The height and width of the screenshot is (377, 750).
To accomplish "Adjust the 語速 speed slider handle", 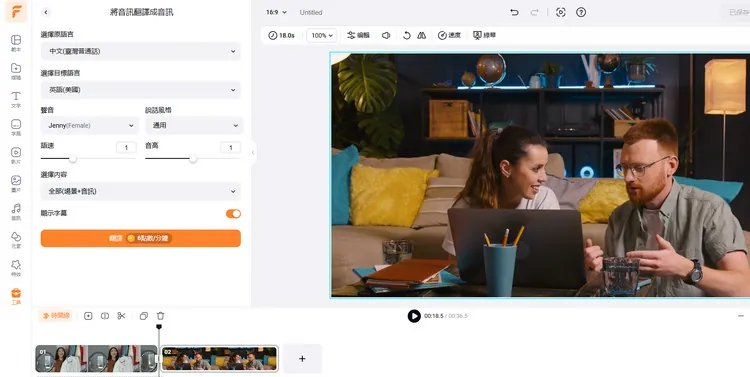I will [73, 159].
